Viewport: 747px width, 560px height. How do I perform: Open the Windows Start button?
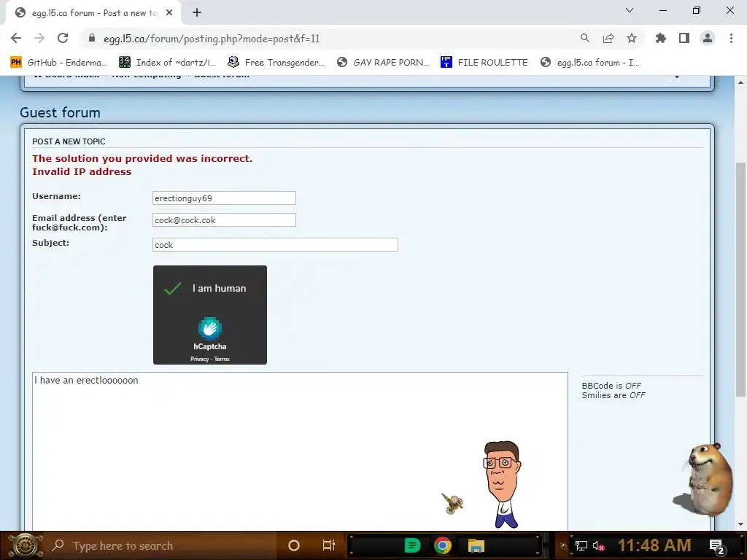25,545
